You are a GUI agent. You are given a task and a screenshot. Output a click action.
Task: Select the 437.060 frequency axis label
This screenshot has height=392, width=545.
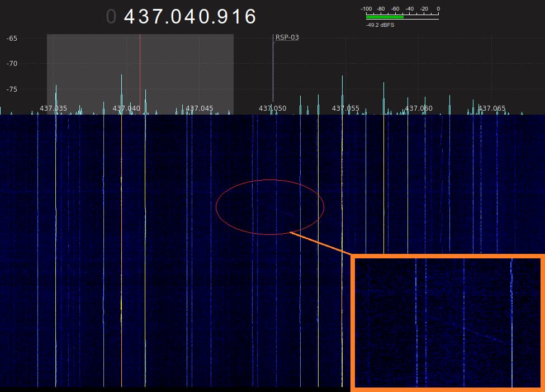(x=419, y=108)
